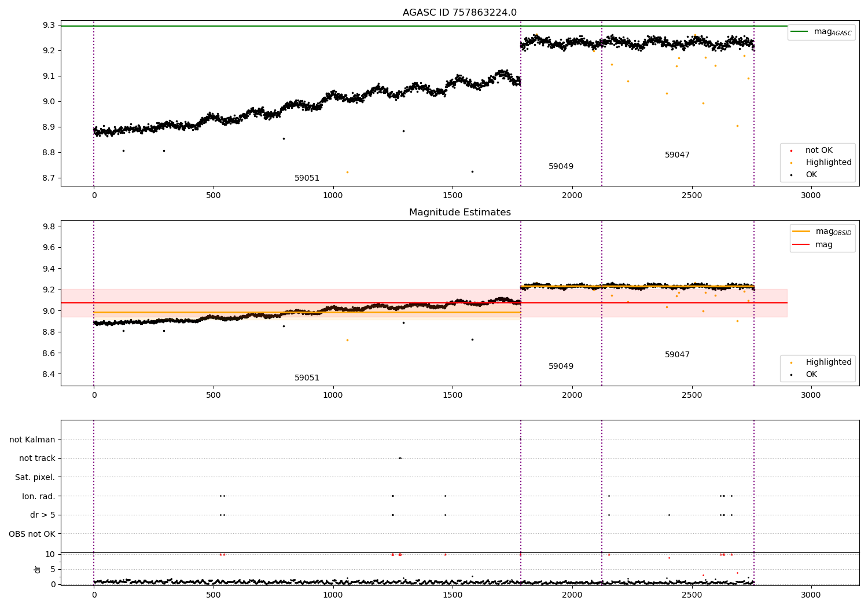
Task: Click the '59051' label in the top plot
Action: 307,178
